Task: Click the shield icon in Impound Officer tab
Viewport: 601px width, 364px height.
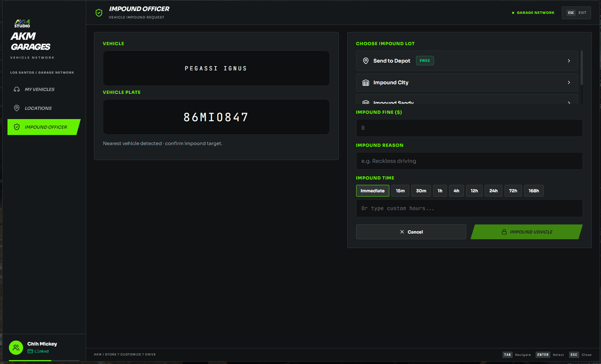Action: click(x=17, y=127)
